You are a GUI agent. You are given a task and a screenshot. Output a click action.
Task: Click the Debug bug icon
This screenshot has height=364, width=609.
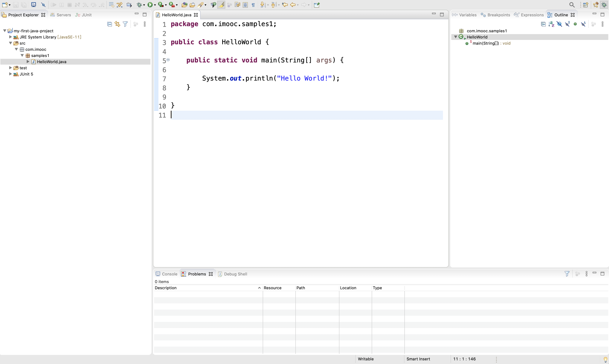pyautogui.click(x=140, y=5)
